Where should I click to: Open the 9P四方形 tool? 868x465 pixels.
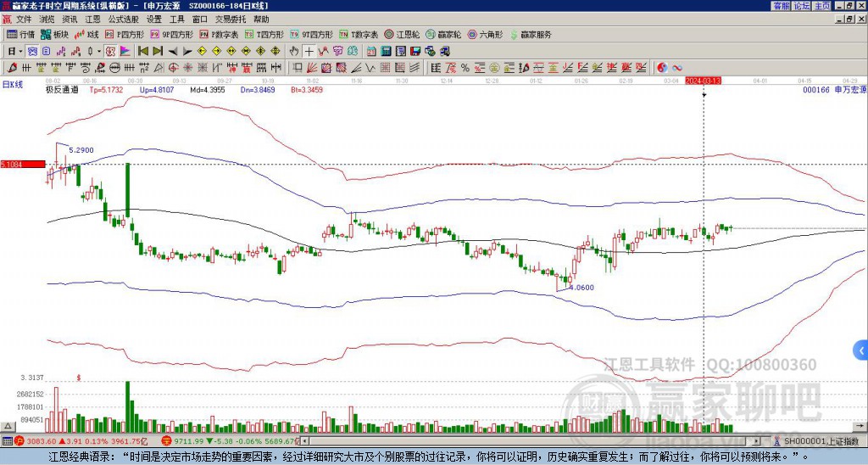pyautogui.click(x=171, y=34)
